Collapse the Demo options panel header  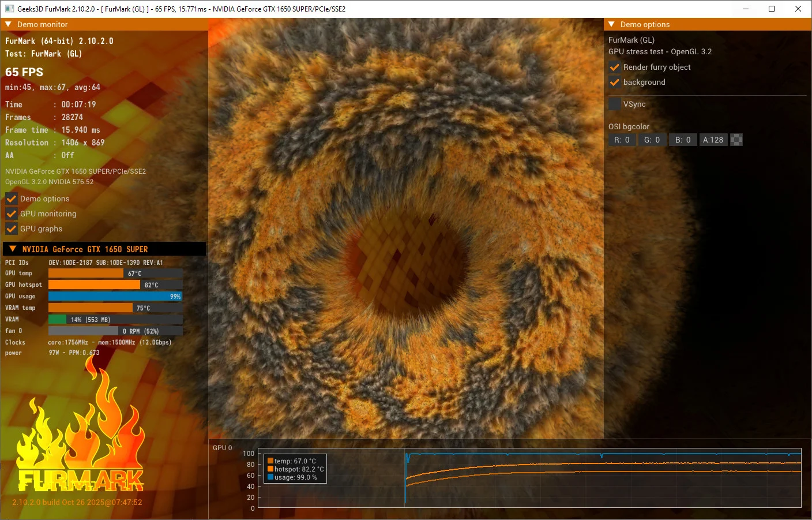pos(612,24)
